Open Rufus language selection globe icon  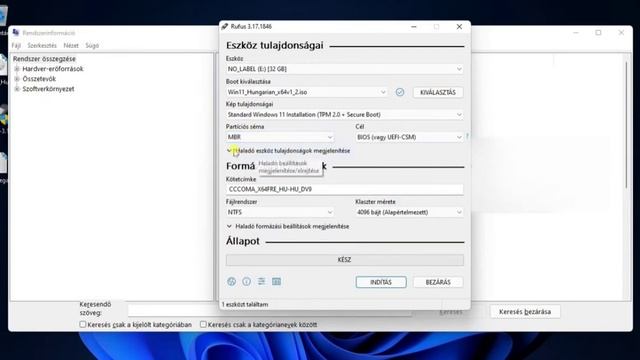coord(231,281)
